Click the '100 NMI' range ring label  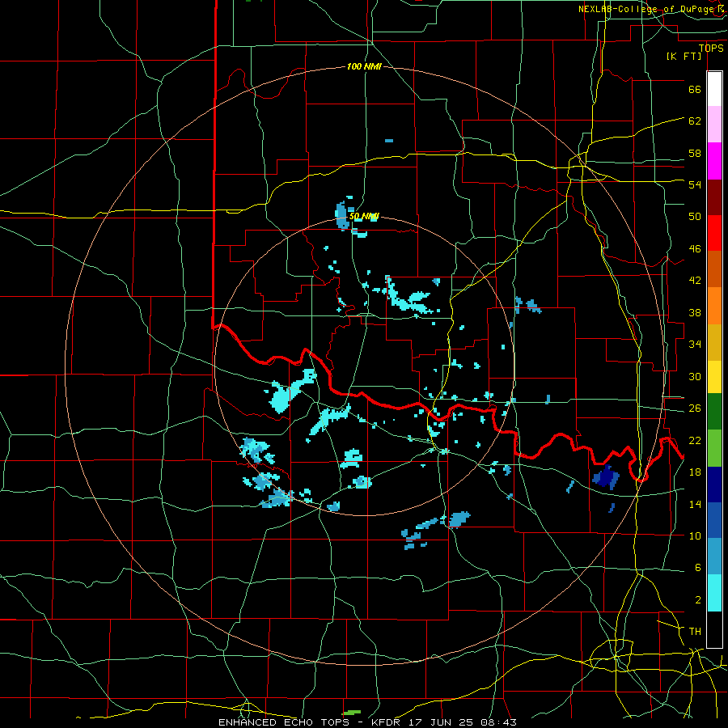tap(364, 67)
